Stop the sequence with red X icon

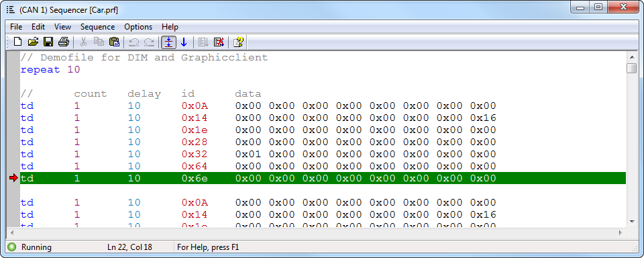point(219,42)
